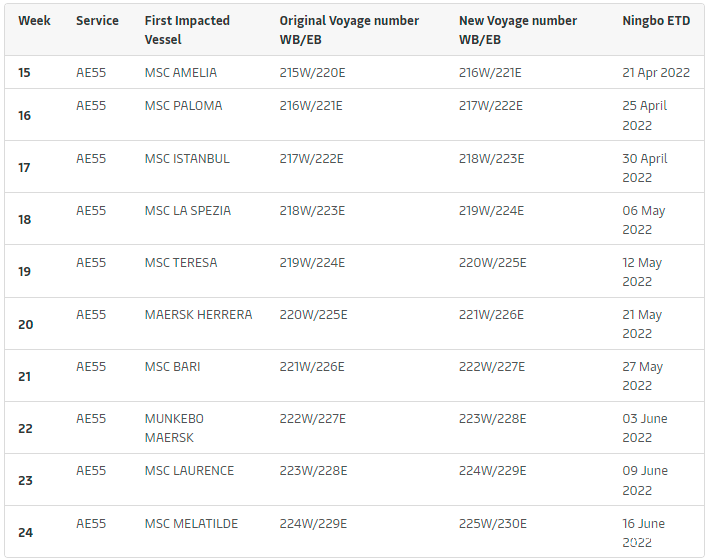707x560 pixels.
Task: Select week number 20 cell
Action: (25, 324)
